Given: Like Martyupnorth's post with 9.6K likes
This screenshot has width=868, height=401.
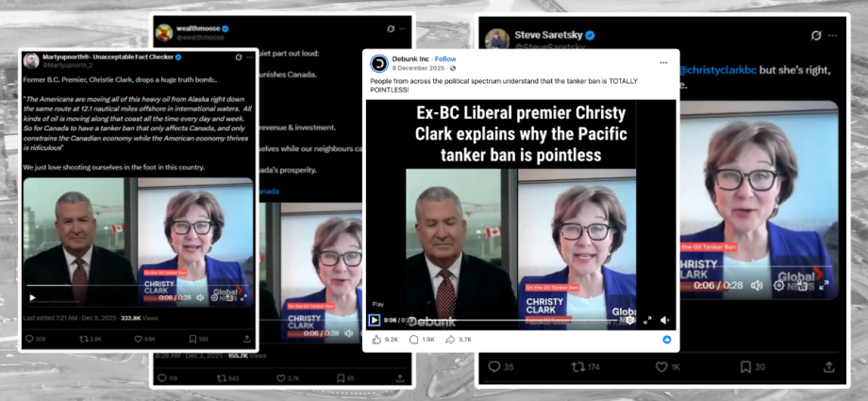Looking at the screenshot, I should (x=145, y=339).
